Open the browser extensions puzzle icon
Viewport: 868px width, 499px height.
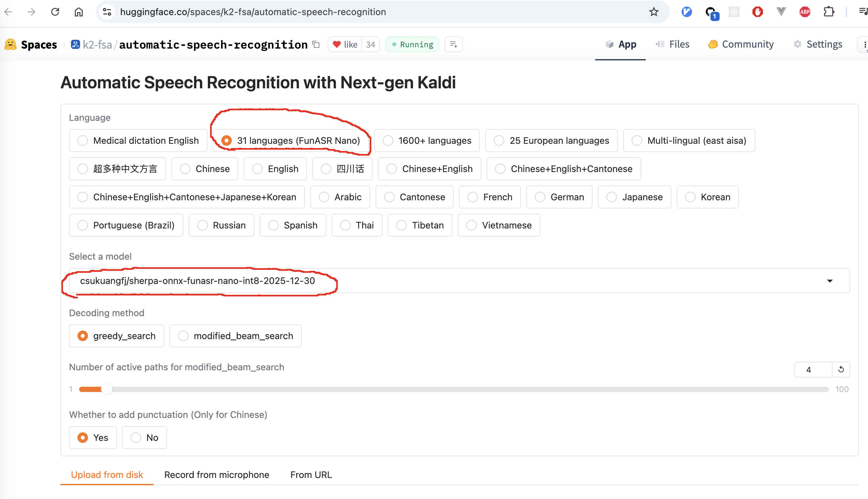(828, 12)
